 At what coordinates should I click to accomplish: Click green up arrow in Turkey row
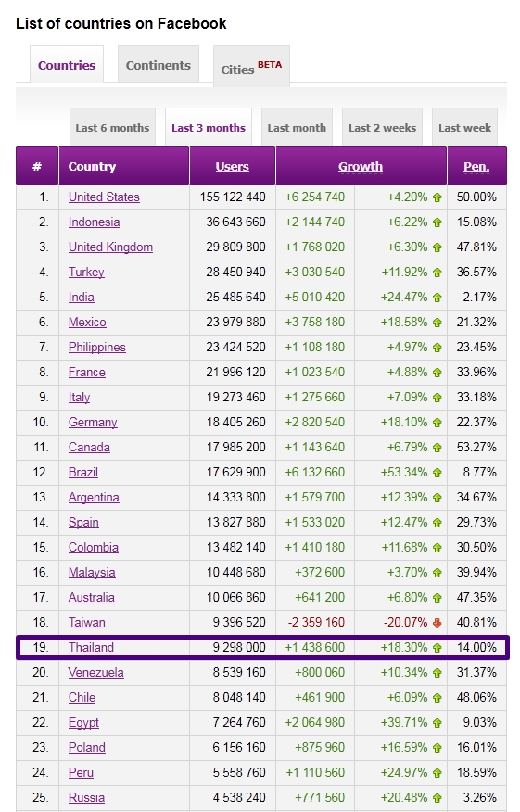tap(438, 273)
